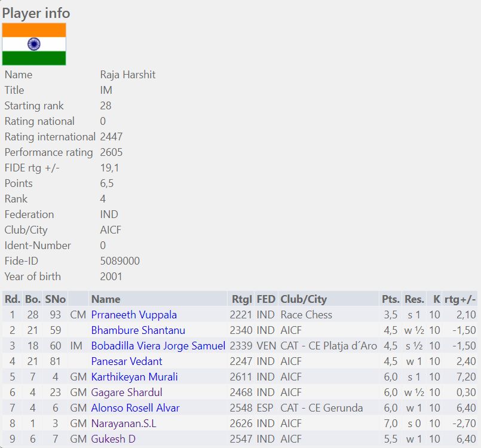This screenshot has height=448, width=481.
Task: Open Gukesh D player link
Action: pos(113,439)
